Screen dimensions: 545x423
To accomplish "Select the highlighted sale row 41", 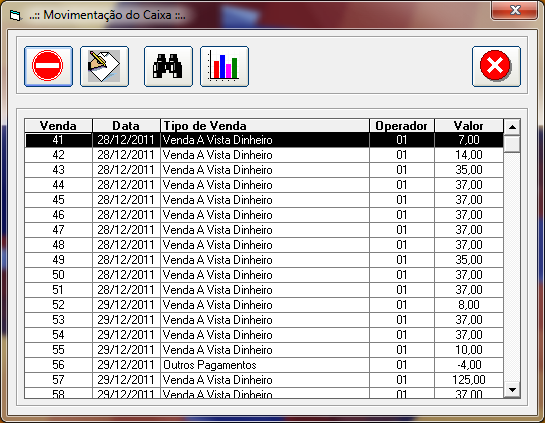I will point(264,140).
